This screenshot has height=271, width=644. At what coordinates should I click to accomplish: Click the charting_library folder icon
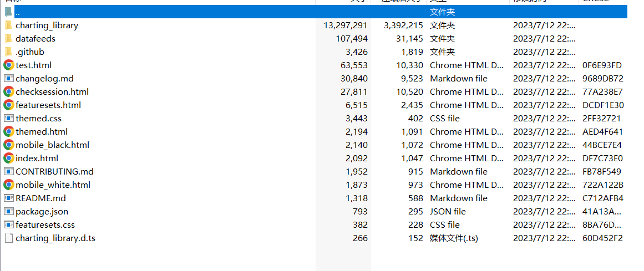pyautogui.click(x=8, y=25)
